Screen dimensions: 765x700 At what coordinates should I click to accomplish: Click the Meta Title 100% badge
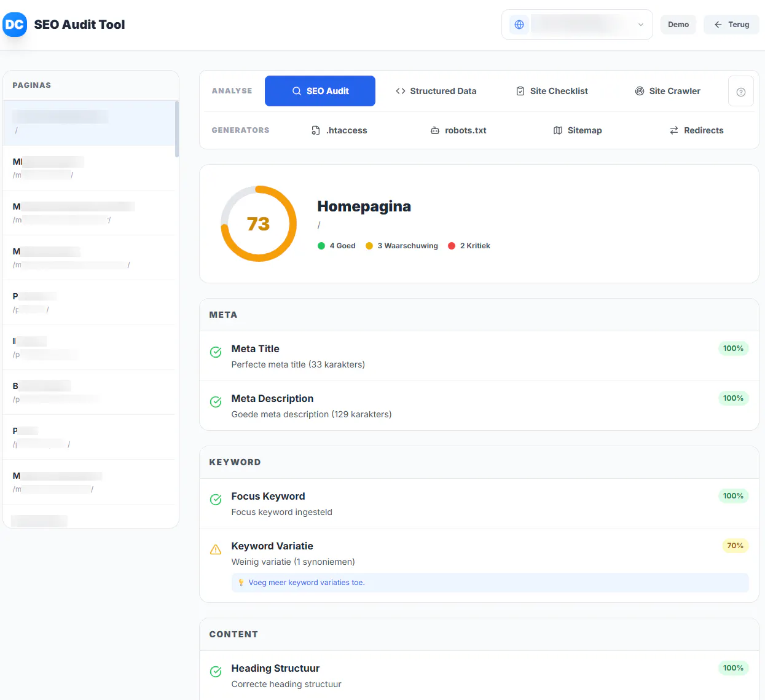pyautogui.click(x=733, y=348)
